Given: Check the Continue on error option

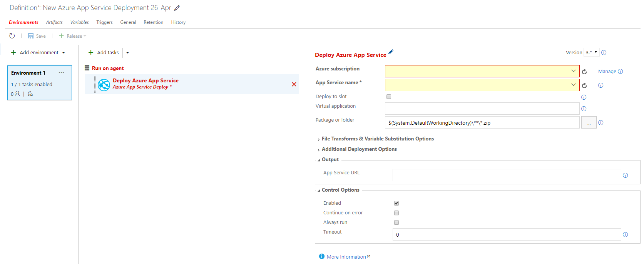Looking at the screenshot, I should click(x=396, y=213).
